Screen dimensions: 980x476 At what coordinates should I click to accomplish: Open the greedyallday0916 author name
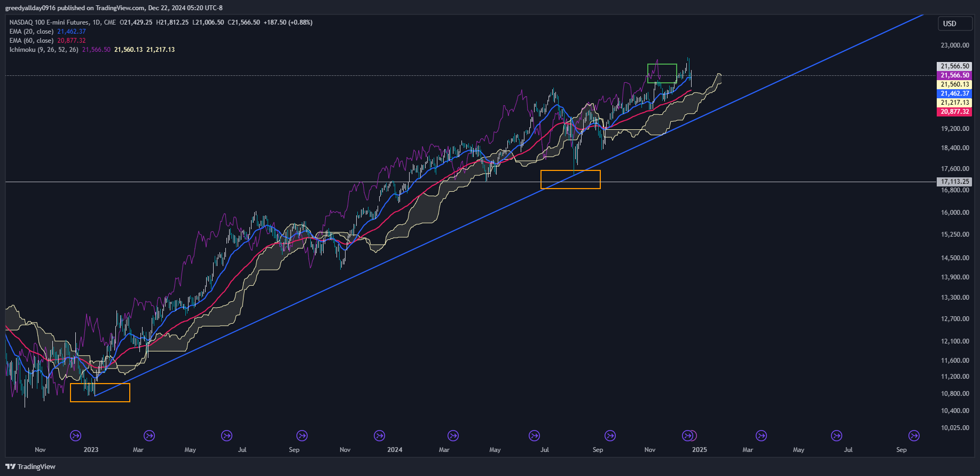(30, 8)
